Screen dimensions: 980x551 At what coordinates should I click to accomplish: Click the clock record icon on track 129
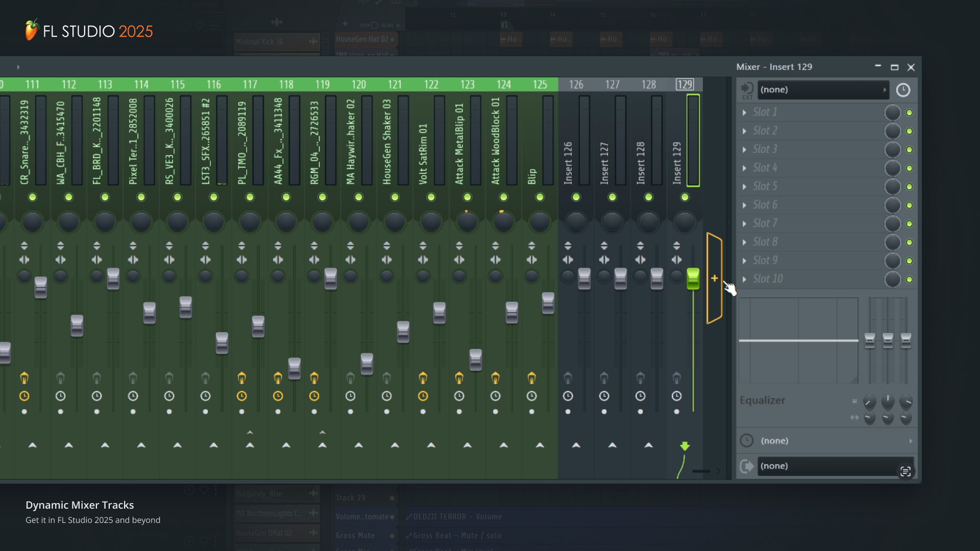tap(677, 395)
